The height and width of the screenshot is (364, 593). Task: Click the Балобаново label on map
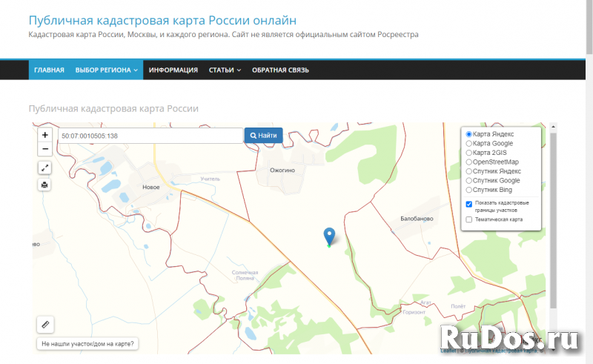point(417,219)
